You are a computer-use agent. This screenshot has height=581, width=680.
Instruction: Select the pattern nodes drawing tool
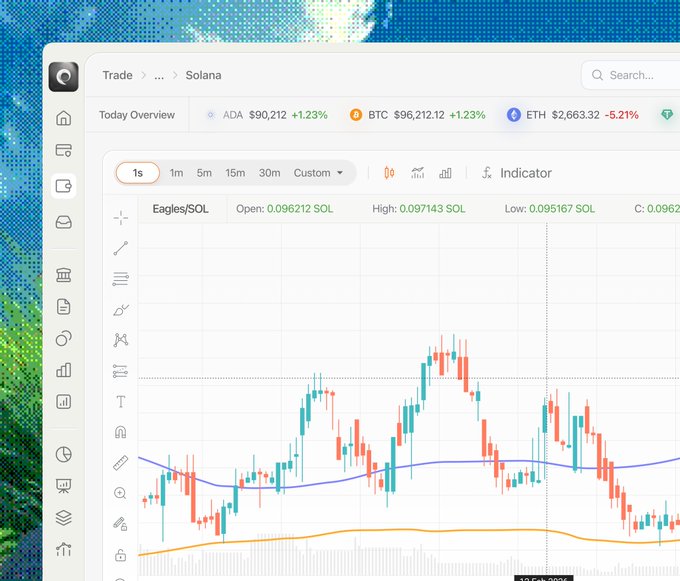(x=121, y=340)
